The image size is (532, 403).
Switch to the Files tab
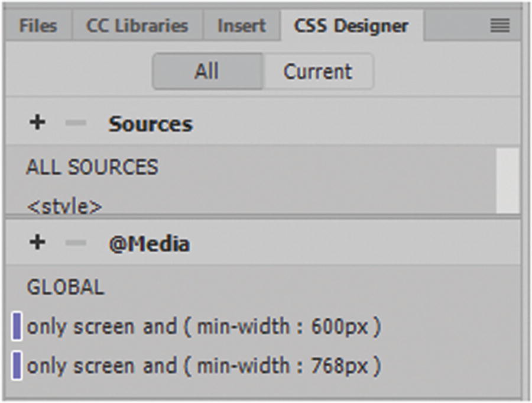38,26
